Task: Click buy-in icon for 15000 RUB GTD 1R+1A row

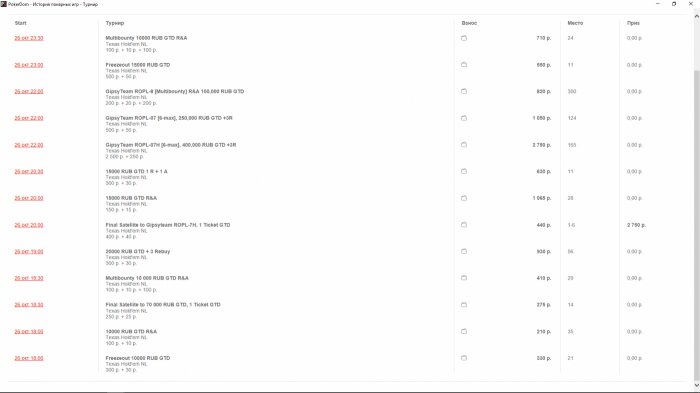Action: coord(464,171)
